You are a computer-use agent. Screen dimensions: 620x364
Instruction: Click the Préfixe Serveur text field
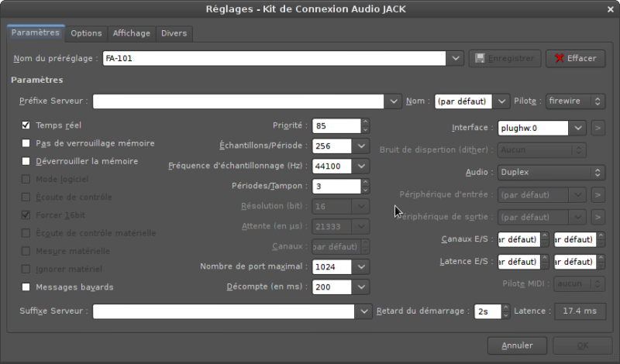pyautogui.click(x=238, y=101)
